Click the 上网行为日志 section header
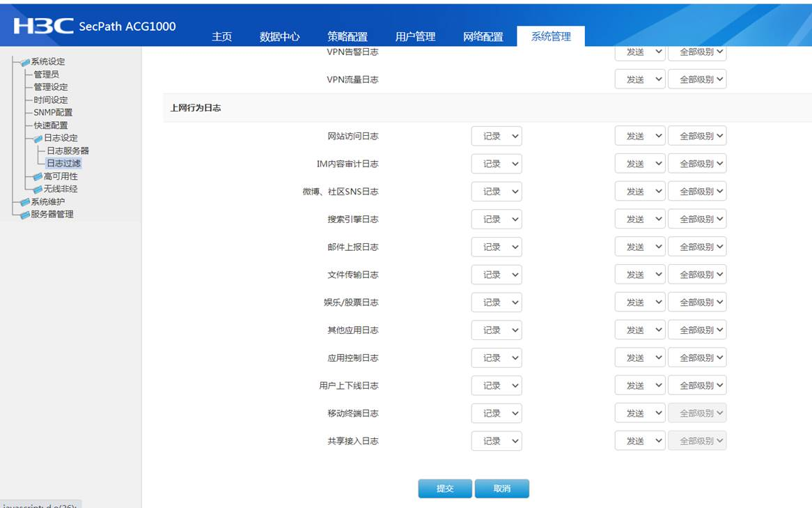 click(196, 108)
